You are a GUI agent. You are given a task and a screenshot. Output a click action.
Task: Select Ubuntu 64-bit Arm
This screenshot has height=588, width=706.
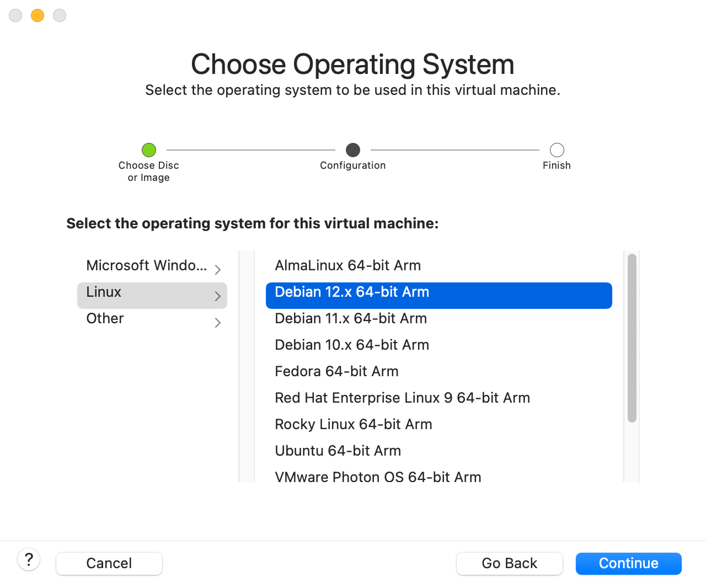pos(338,451)
